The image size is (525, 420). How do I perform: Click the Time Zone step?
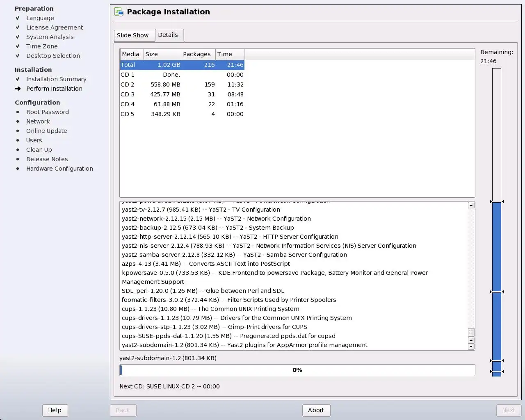pyautogui.click(x=42, y=46)
